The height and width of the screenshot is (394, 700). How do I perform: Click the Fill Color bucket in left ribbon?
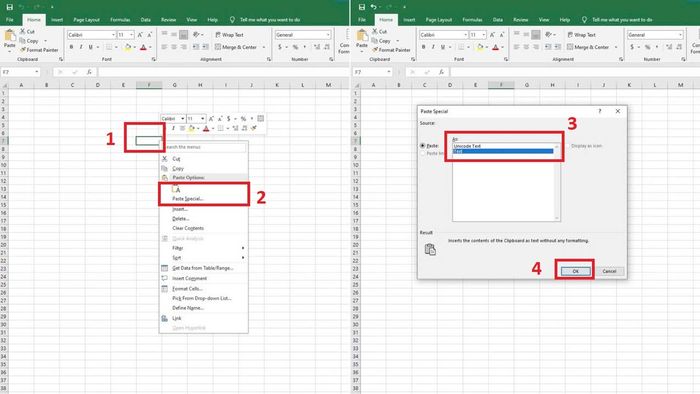pos(128,47)
